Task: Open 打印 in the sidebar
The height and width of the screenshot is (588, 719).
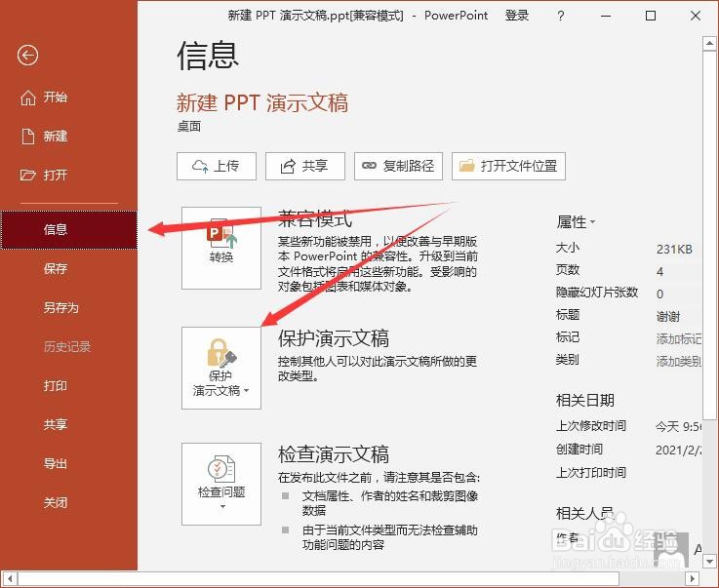Action: [56, 385]
